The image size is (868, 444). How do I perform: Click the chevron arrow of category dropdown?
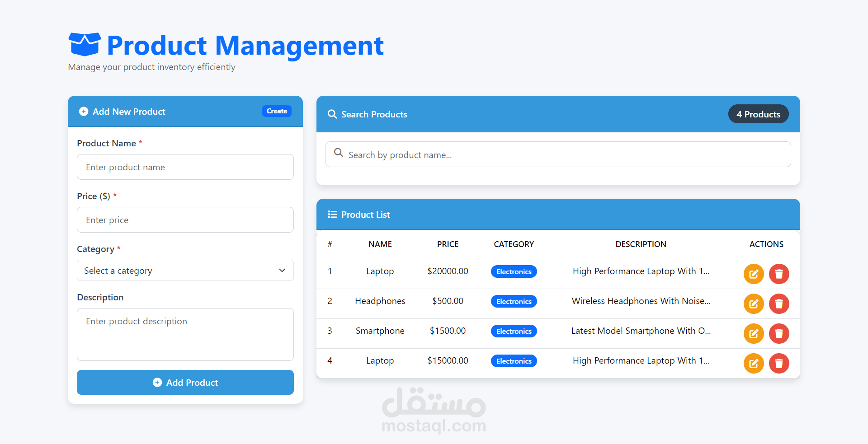click(x=282, y=270)
